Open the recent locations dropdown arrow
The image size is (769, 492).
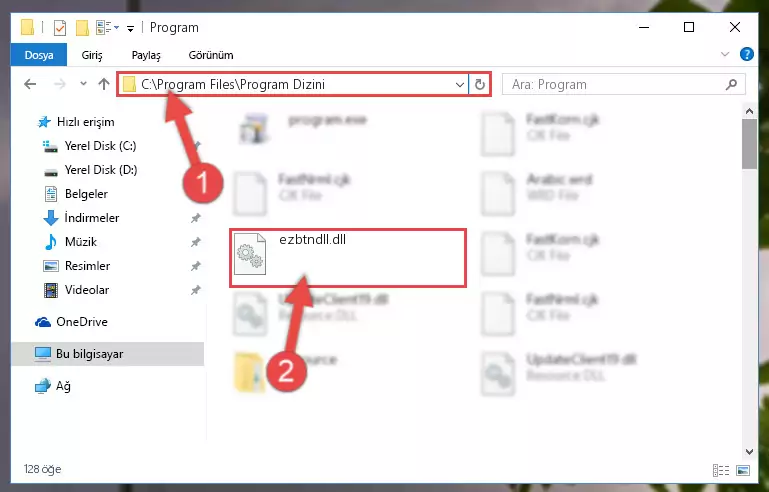83,84
